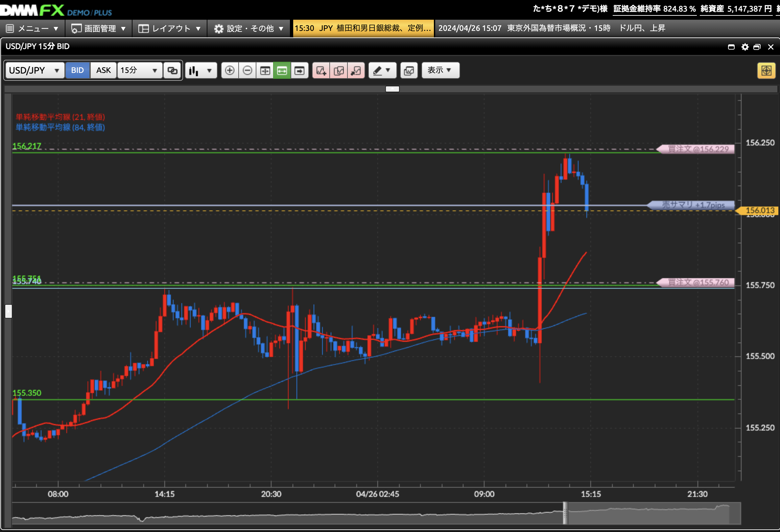Click the 04/26 02:45 time axis label

pos(378,494)
